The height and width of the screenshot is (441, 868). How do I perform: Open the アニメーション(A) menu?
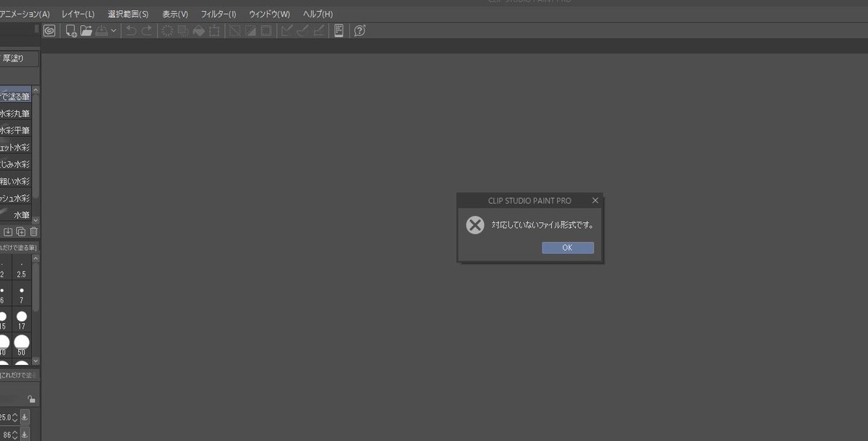point(25,14)
